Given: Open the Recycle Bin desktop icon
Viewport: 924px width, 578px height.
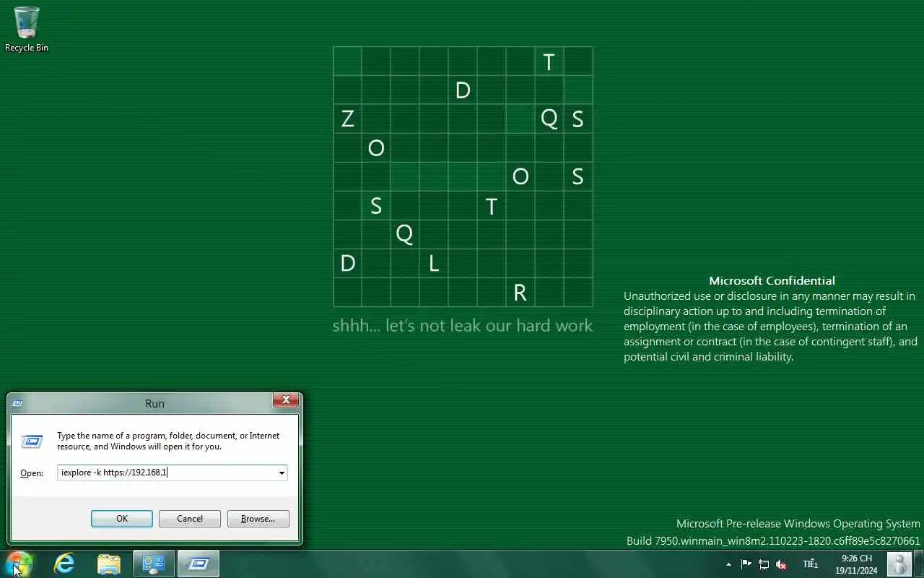Looking at the screenshot, I should (27, 29).
